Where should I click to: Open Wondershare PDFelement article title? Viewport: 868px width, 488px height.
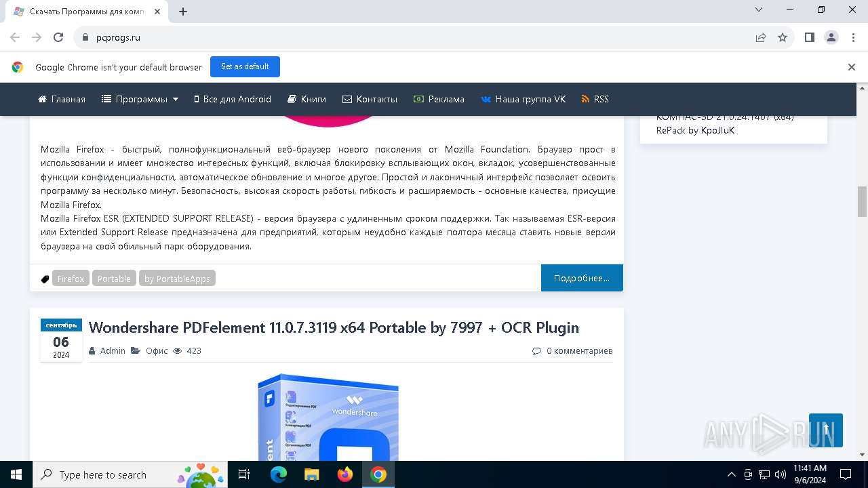click(x=334, y=327)
